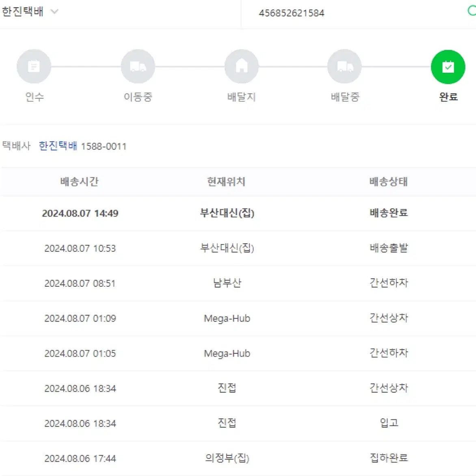Viewport: 476px width, 476px height.
Task: Click the 남부산 location entry
Action: pos(227,283)
